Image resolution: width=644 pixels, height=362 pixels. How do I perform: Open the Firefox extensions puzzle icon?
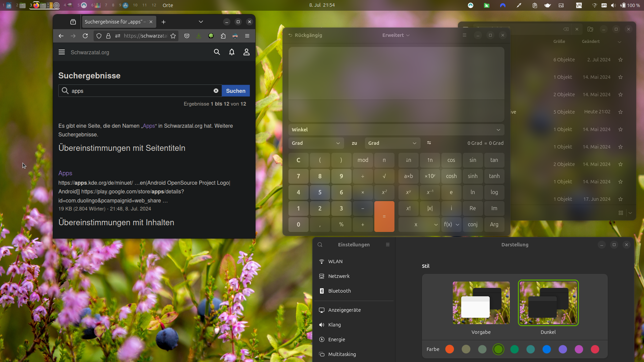[x=223, y=36]
